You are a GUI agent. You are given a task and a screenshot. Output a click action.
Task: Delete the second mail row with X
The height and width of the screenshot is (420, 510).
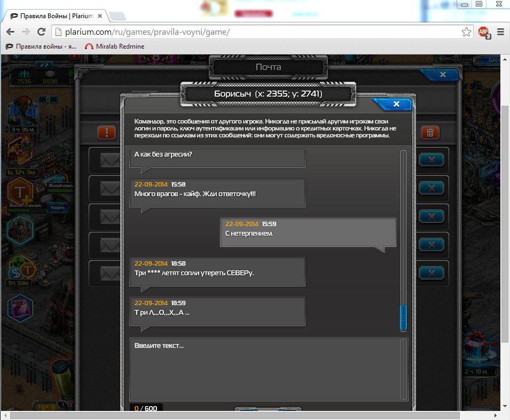(431, 188)
